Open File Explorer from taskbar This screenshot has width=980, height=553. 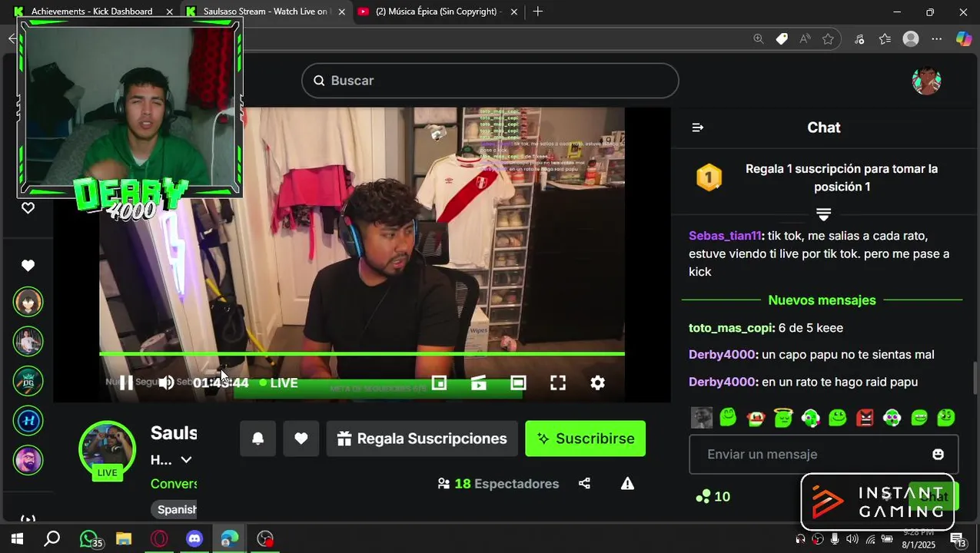point(124,538)
